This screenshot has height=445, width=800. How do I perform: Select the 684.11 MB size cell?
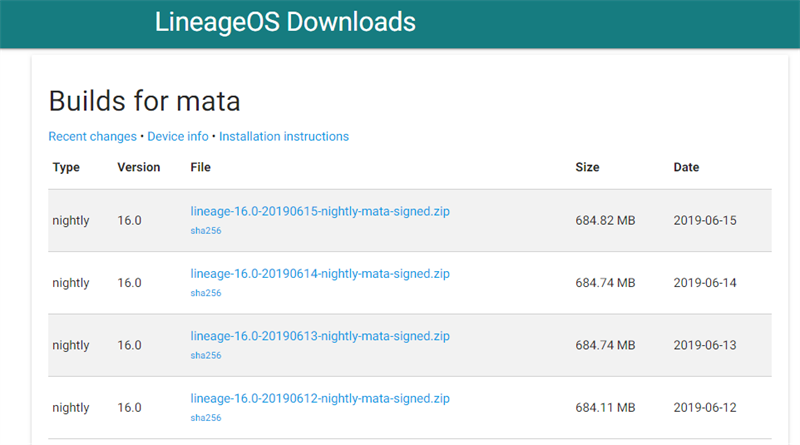605,407
